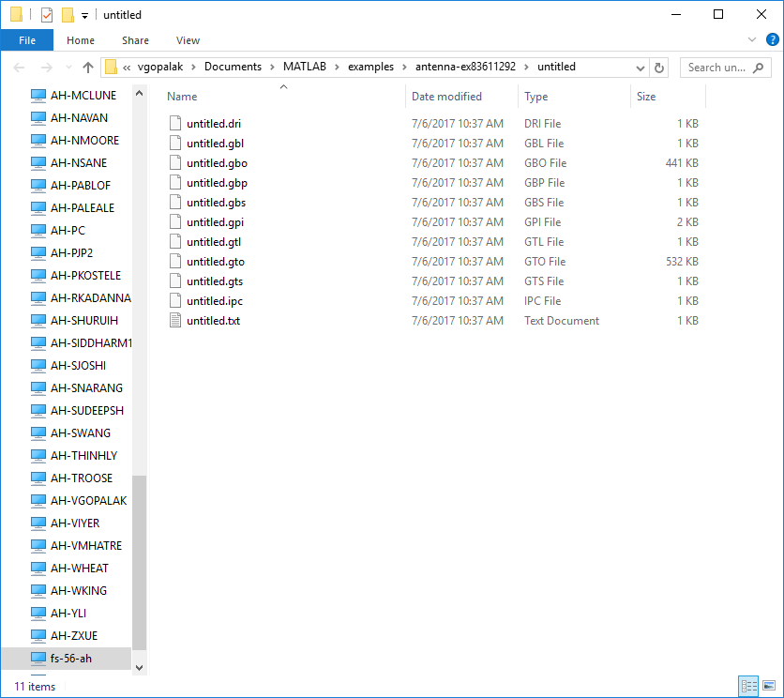Select the details view icon in status bar
The width and height of the screenshot is (784, 698).
click(x=748, y=686)
